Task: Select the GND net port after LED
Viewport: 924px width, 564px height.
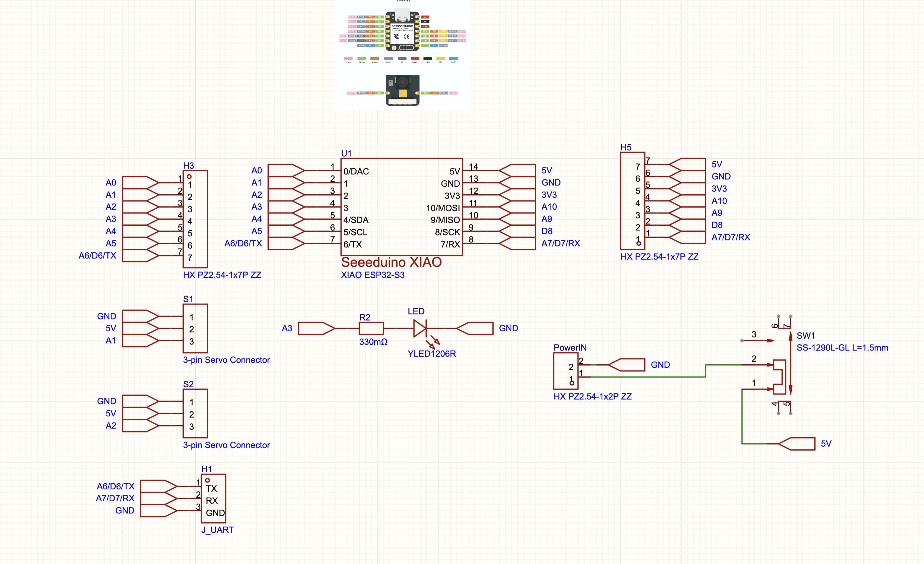Action: 475,329
